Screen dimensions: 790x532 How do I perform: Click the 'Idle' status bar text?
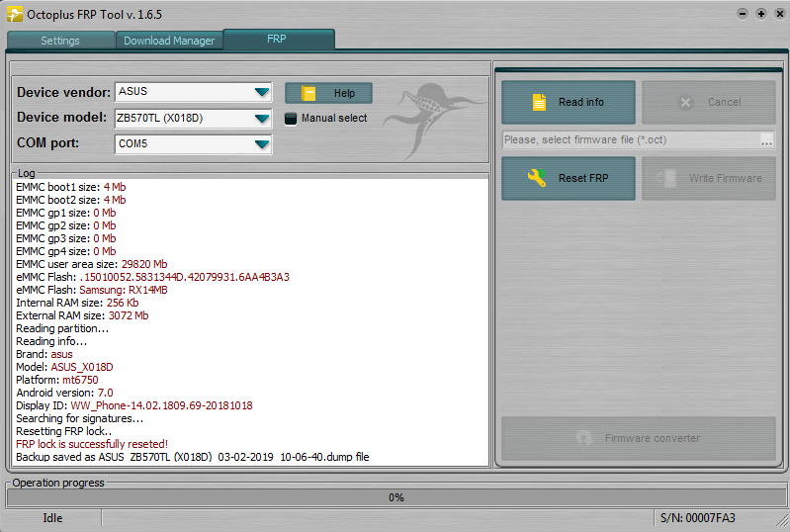(52, 518)
